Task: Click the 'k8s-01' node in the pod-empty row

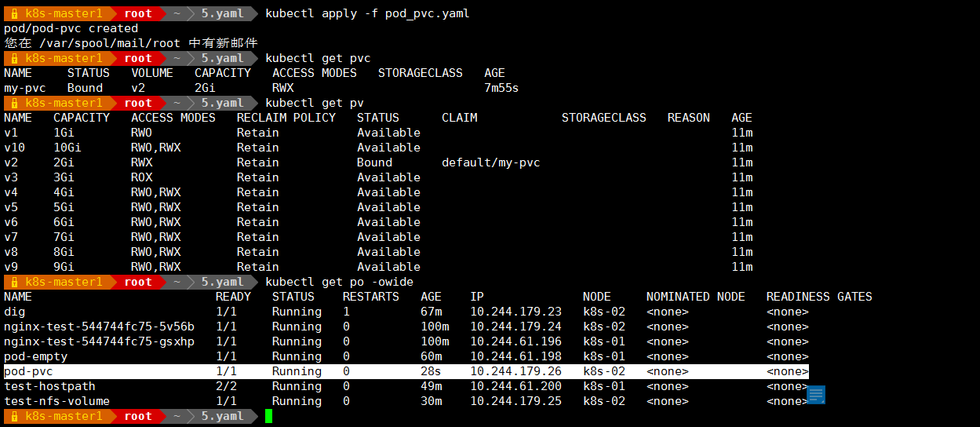Action: pos(604,356)
